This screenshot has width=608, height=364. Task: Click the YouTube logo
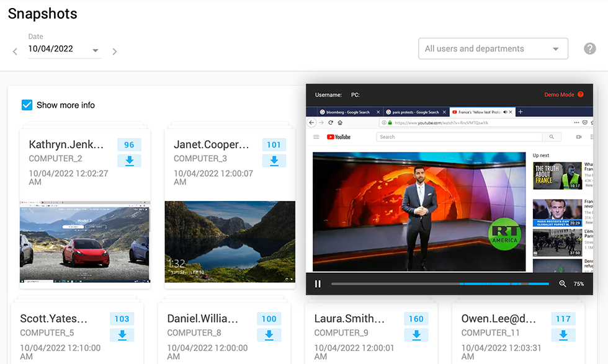pyautogui.click(x=339, y=137)
